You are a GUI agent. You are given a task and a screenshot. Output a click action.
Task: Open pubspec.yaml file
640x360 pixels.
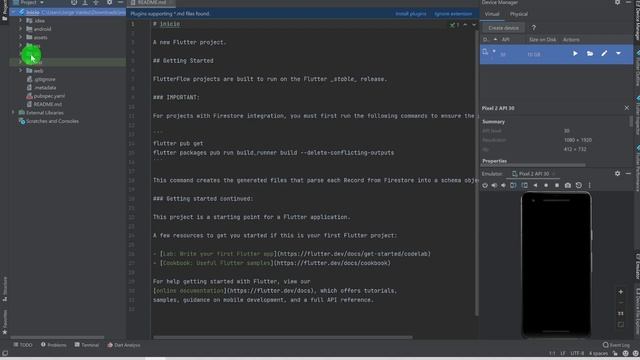point(49,96)
